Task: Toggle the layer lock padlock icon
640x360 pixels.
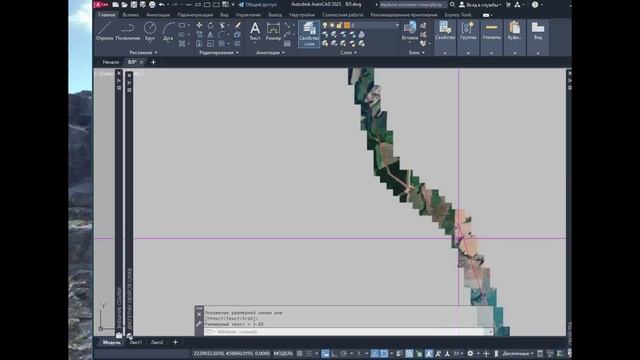Action: click(339, 25)
